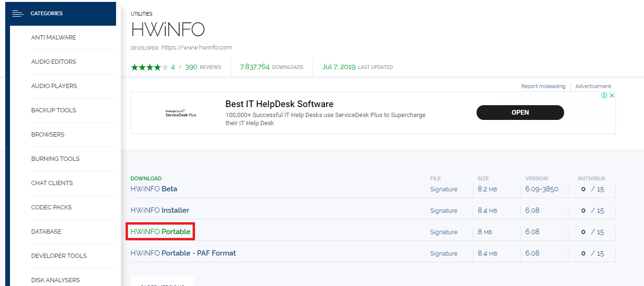This screenshot has width=644, height=286.
Task: Click the DOWNLOAD column header
Action: [x=146, y=178]
